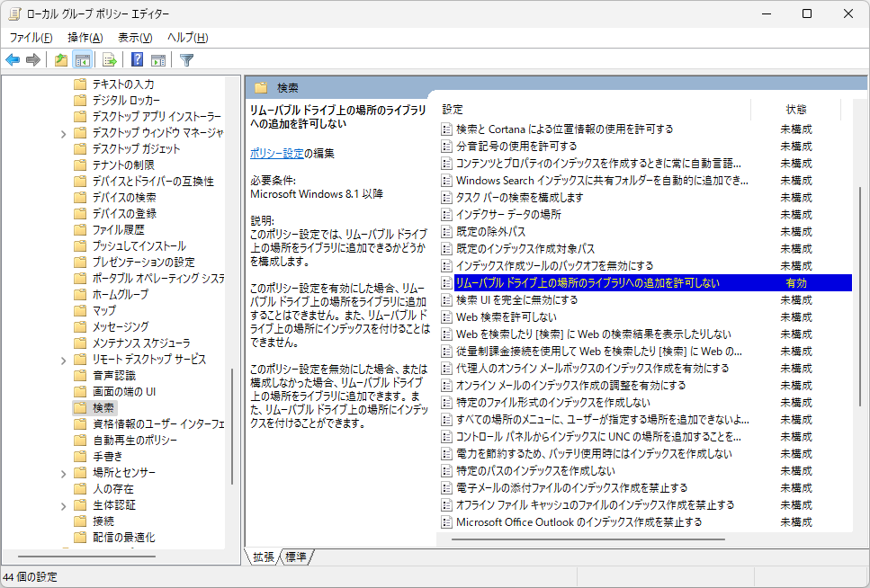Click policy icon for '特定のパスのインデックスを作成しない'
Screen dimensions: 870x588
pyautogui.click(x=446, y=471)
